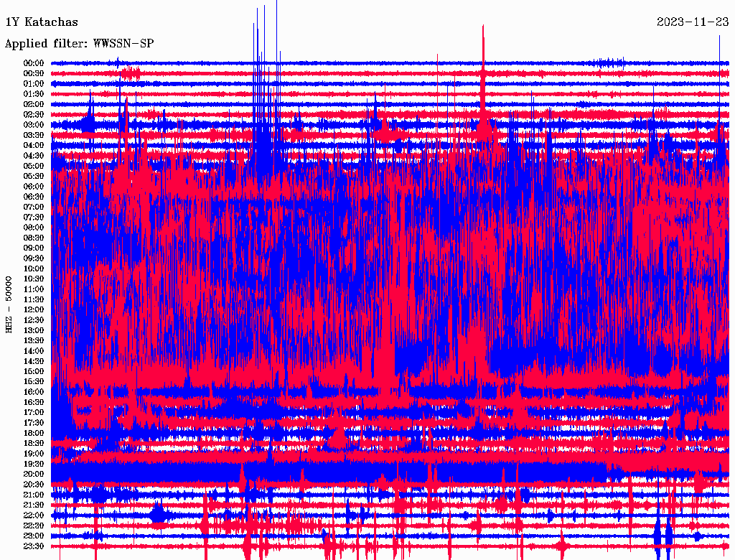Screen dimensions: 735x560
Task: Click the 20:00 time label
Action: point(34,475)
